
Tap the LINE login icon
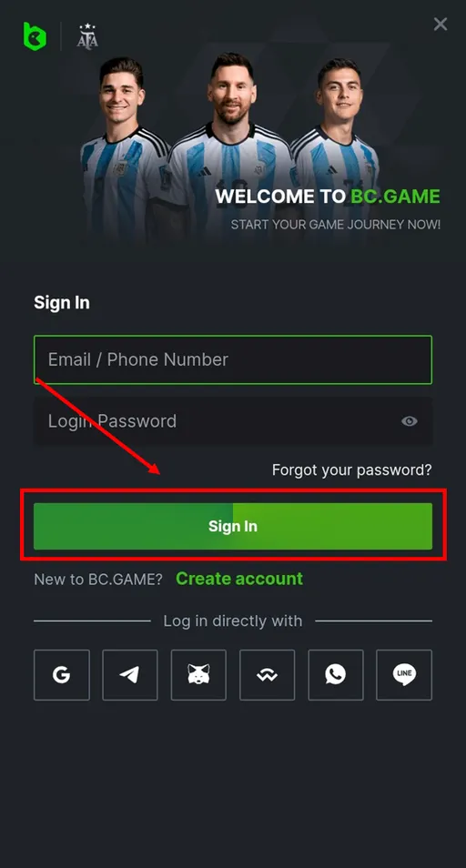(x=404, y=675)
